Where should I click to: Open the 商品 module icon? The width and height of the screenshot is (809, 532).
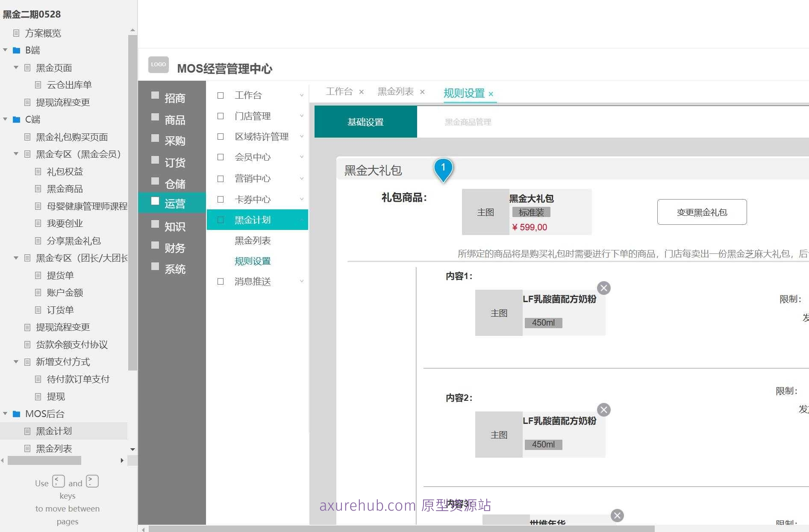coord(155,118)
